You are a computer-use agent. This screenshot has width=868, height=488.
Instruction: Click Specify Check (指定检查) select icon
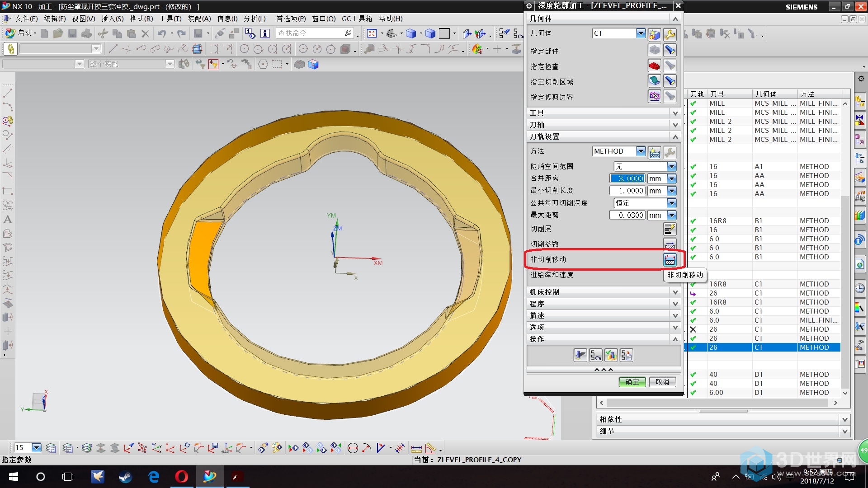coord(654,66)
